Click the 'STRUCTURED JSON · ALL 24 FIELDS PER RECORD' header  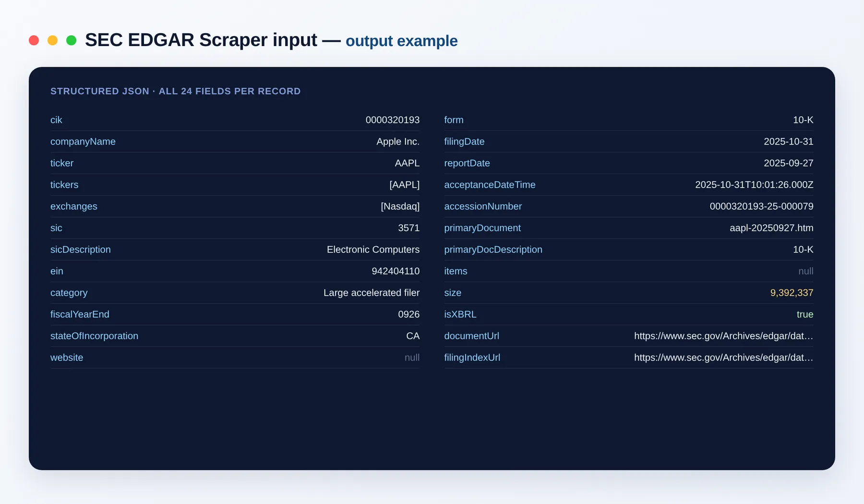tap(176, 91)
